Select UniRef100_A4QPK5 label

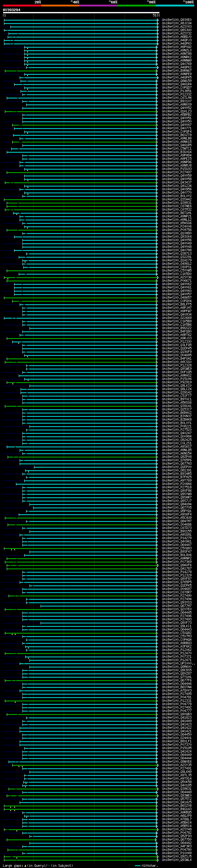(x=177, y=78)
